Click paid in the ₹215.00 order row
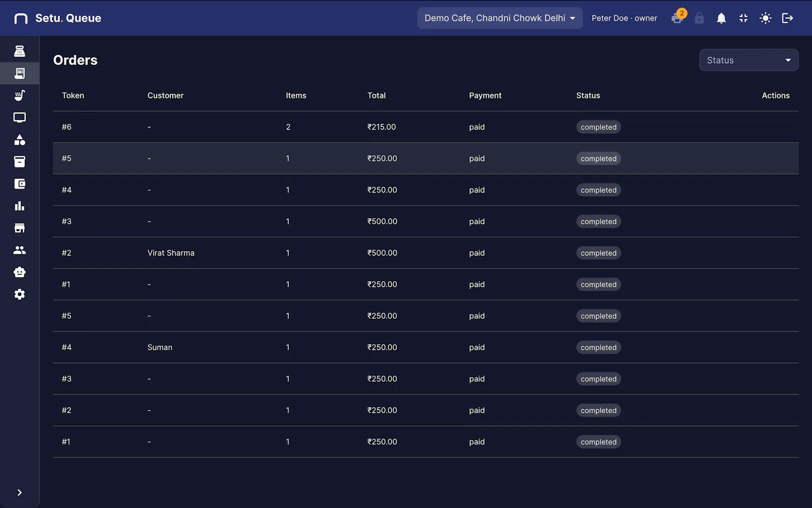 click(477, 127)
